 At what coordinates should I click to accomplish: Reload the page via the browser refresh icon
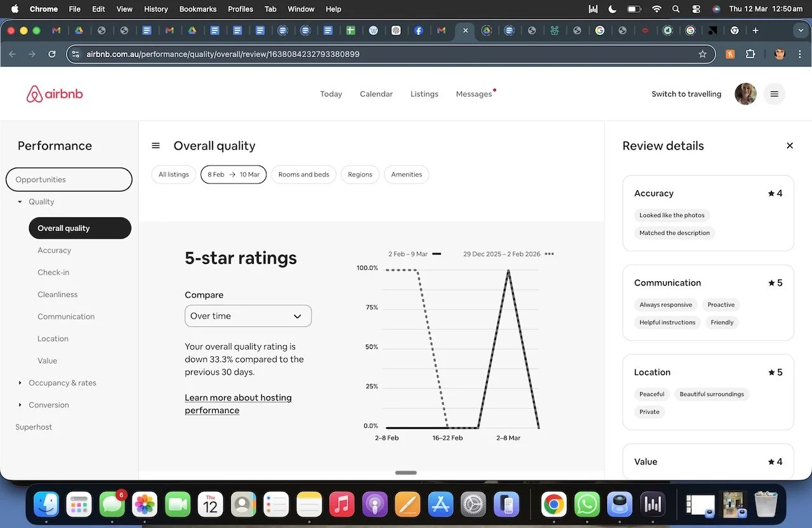52,54
